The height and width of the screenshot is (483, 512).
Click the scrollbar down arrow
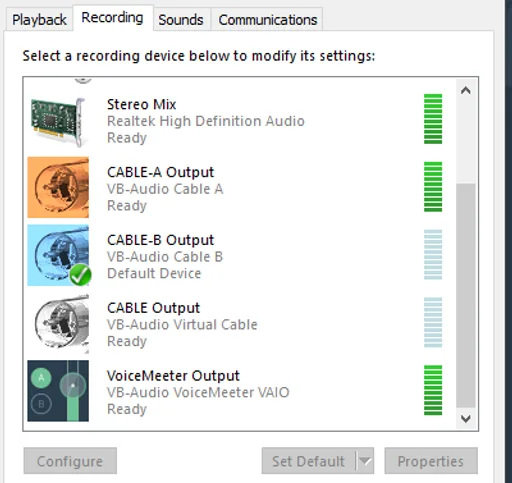[x=466, y=419]
